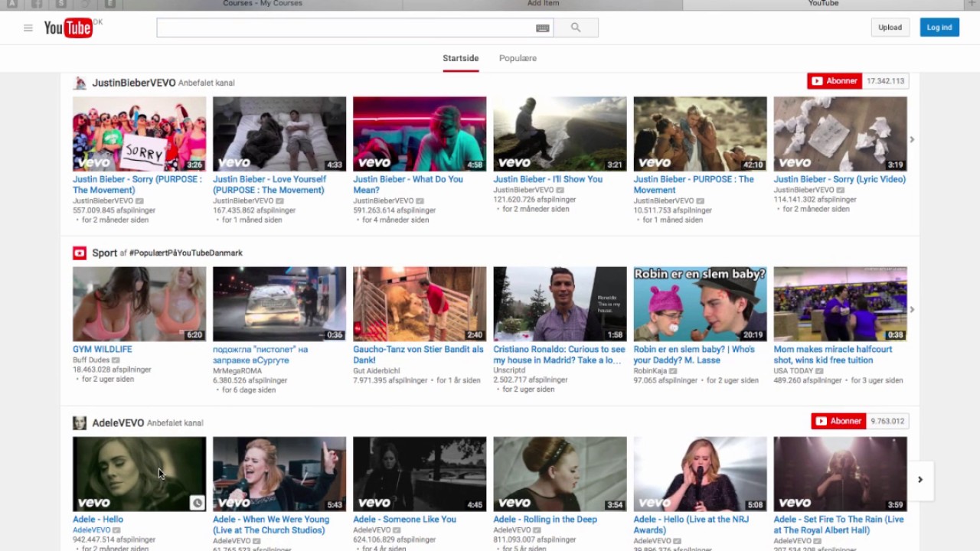Open Adele - Someone Like You thumbnail
The image size is (980, 551).
pyautogui.click(x=420, y=474)
